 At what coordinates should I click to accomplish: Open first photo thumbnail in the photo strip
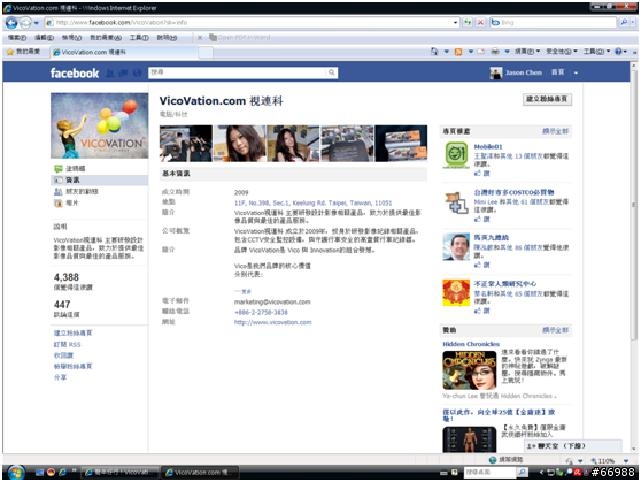pyautogui.click(x=186, y=143)
